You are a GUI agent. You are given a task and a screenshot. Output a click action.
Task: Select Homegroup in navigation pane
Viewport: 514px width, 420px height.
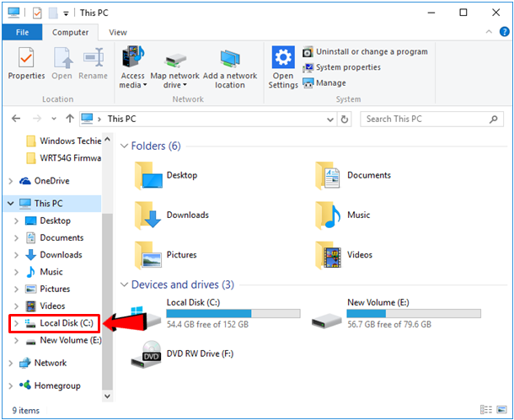click(50, 385)
